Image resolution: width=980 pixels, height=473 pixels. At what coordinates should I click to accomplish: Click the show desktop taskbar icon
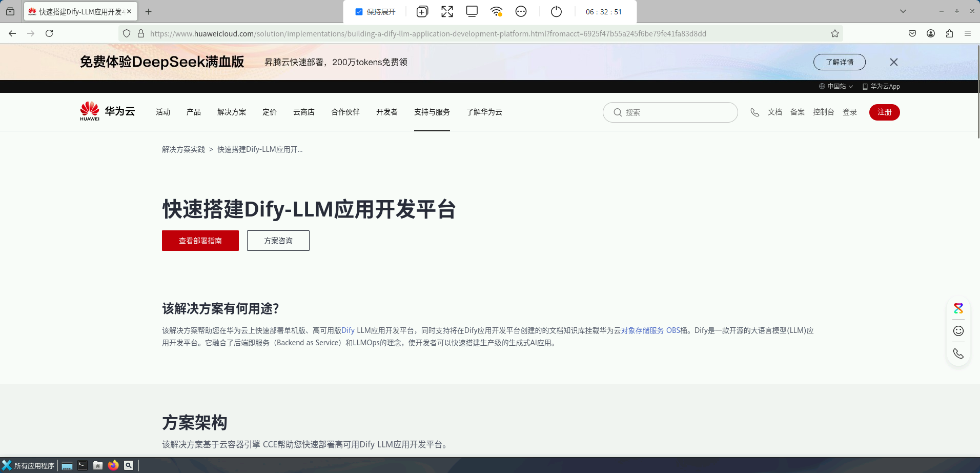click(x=67, y=465)
